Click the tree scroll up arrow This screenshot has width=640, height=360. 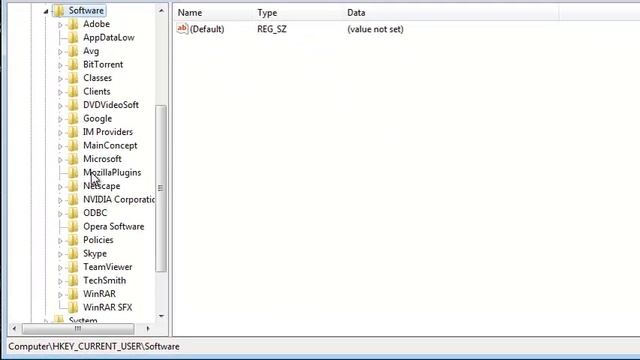click(x=161, y=11)
